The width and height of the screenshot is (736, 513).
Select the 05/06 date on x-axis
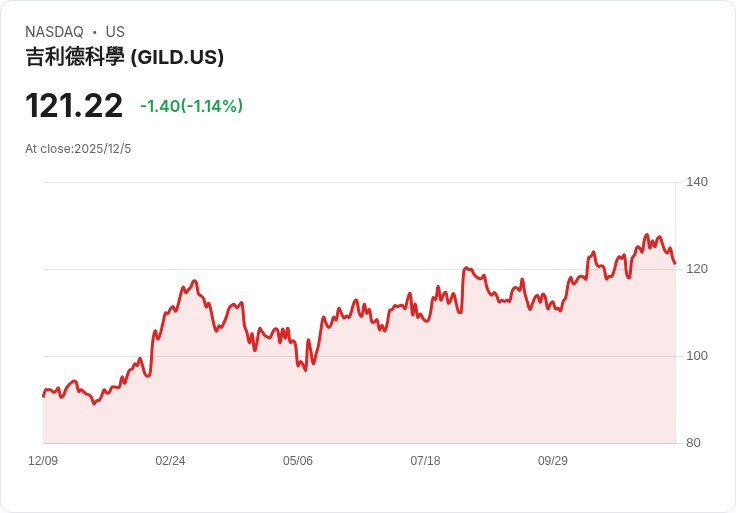tap(298, 461)
